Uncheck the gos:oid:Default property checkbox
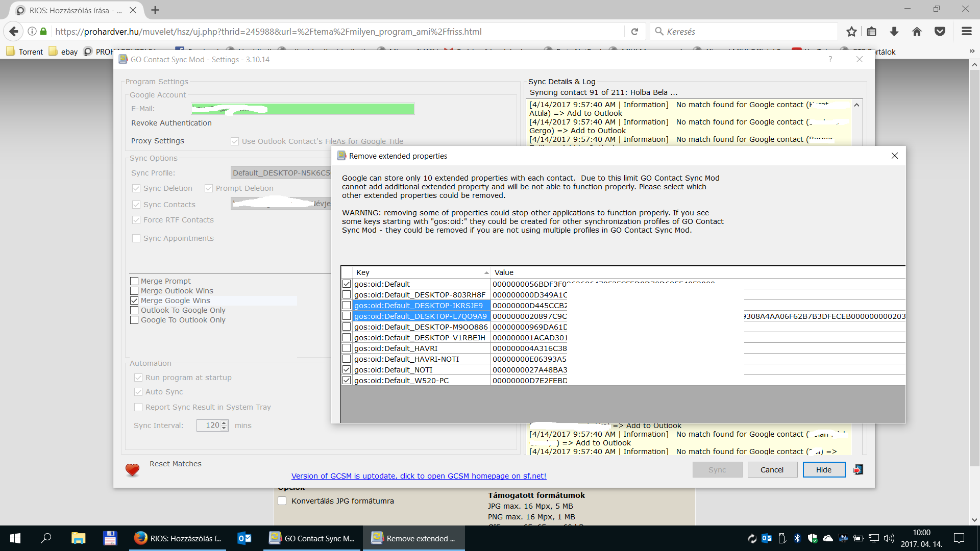The width and height of the screenshot is (980, 551). tap(347, 284)
